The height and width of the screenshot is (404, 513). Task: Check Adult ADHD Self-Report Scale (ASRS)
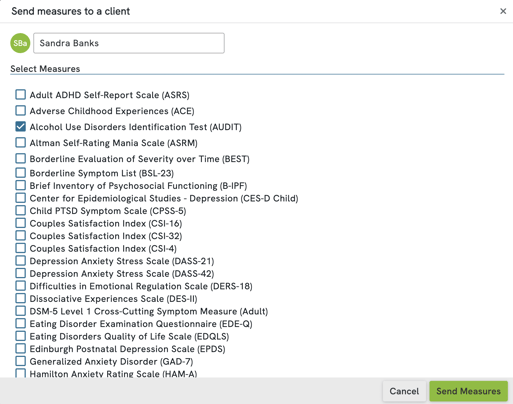click(20, 95)
